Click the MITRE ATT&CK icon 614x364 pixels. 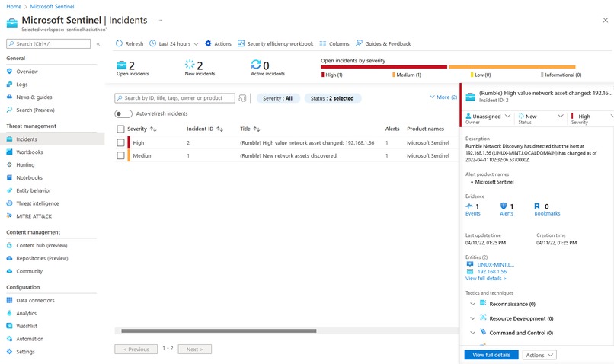pyautogui.click(x=9, y=216)
